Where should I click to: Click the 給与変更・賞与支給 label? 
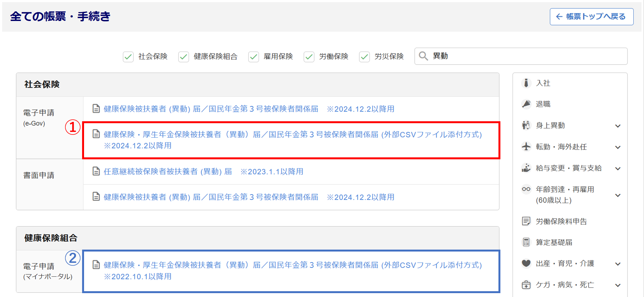pyautogui.click(x=569, y=168)
